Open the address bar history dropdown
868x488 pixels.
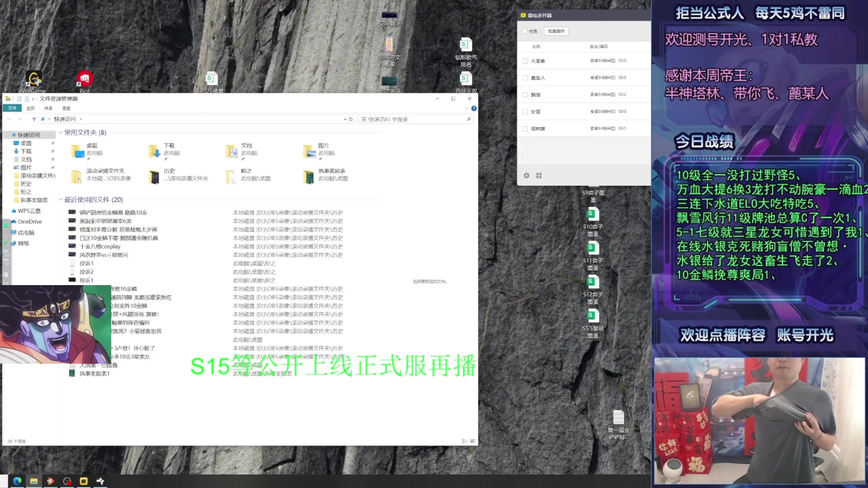click(x=345, y=119)
